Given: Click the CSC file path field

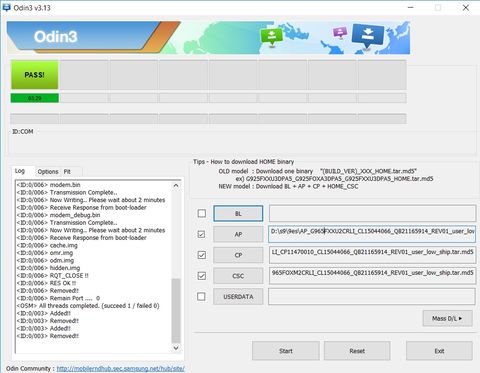Looking at the screenshot, I should point(372,276).
